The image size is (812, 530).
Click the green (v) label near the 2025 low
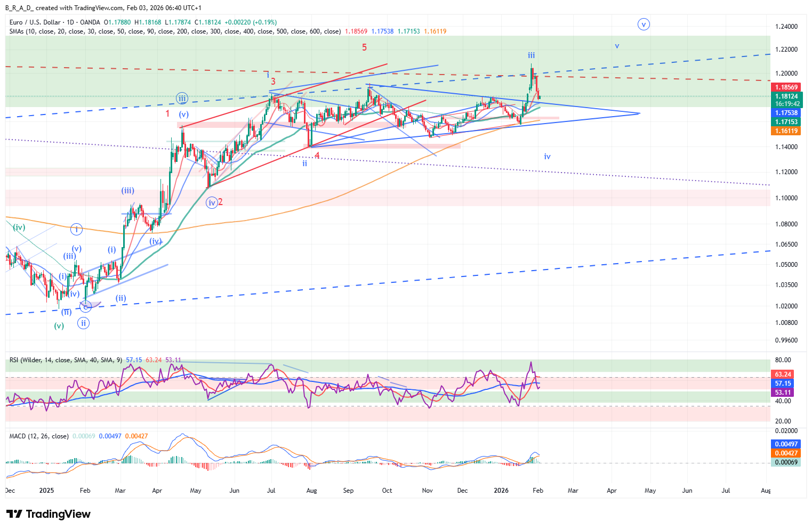(59, 326)
